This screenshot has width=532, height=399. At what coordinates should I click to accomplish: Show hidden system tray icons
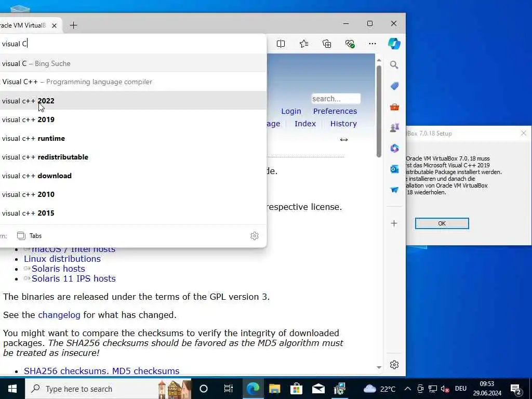point(408,389)
